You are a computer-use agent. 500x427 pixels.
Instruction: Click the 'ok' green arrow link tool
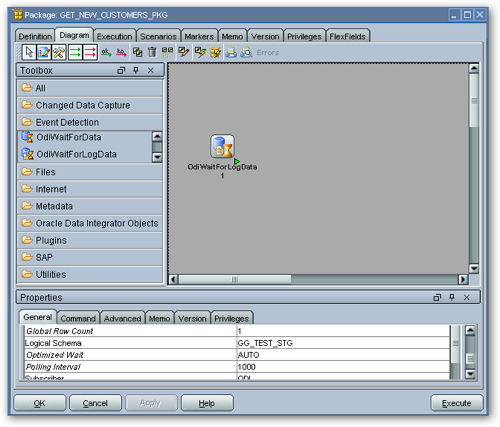[x=106, y=52]
